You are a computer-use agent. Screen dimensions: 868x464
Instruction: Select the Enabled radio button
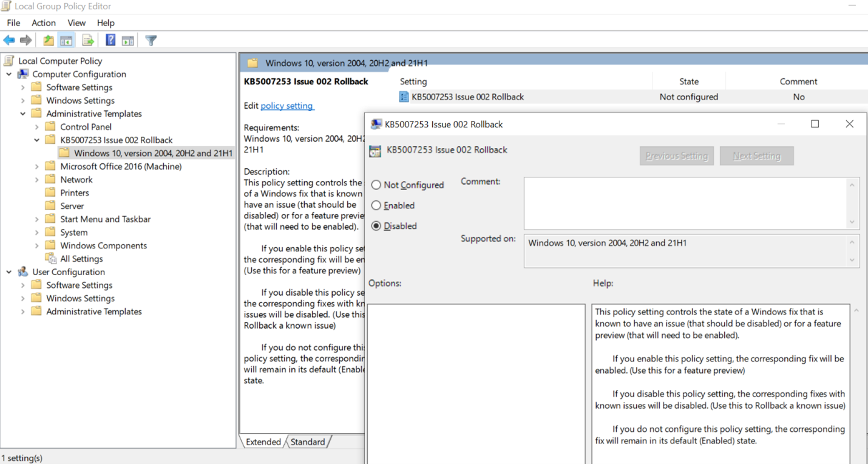point(376,205)
